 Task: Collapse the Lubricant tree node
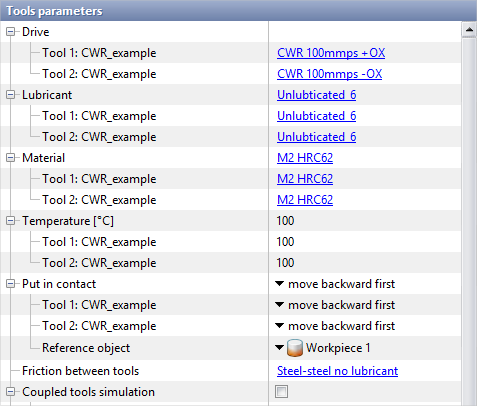click(x=11, y=95)
